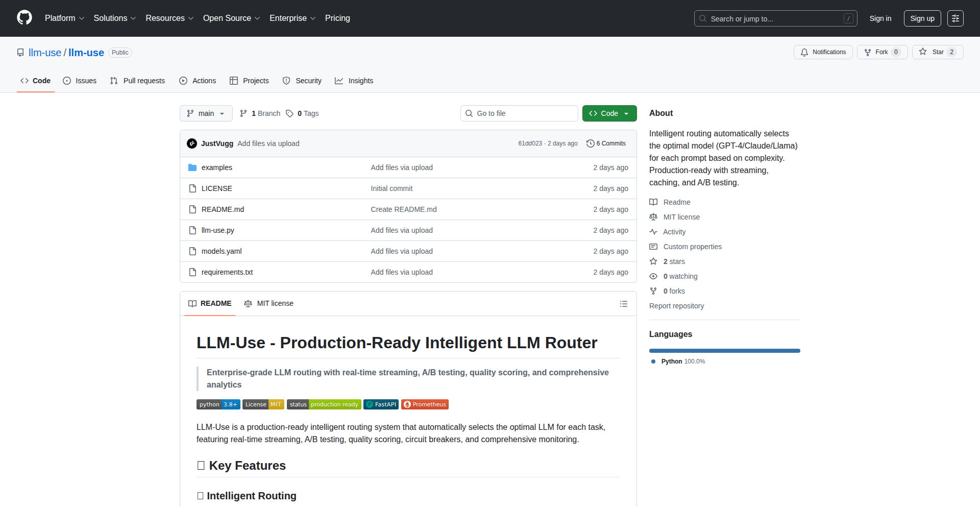The width and height of the screenshot is (980, 507).
Task: Click the Prometheus badge
Action: point(425,404)
